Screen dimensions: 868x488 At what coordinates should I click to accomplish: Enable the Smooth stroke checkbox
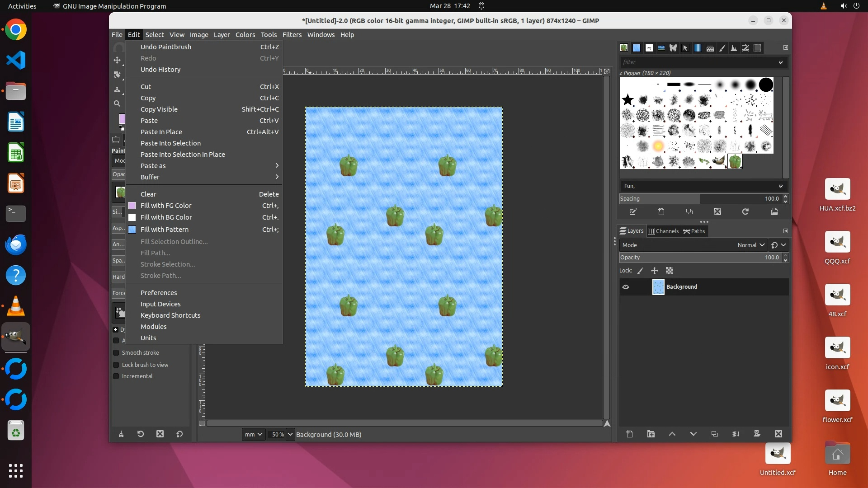point(116,352)
